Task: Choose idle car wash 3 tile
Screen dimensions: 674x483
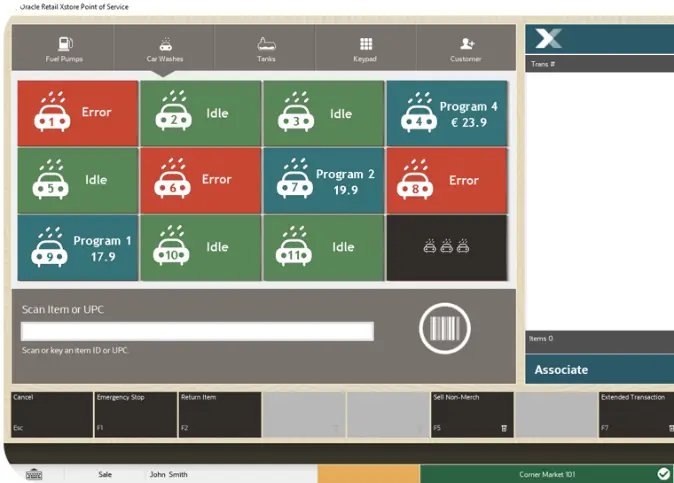Action: 323,114
